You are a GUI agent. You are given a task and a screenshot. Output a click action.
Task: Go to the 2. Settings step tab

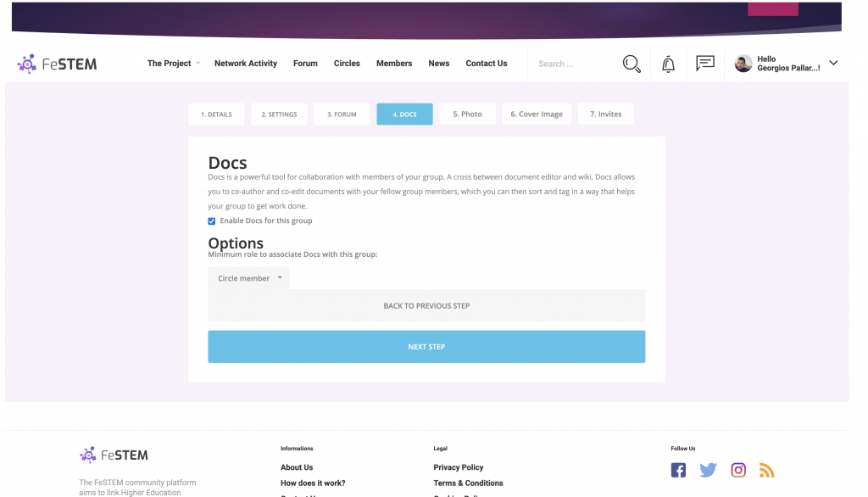tap(279, 114)
